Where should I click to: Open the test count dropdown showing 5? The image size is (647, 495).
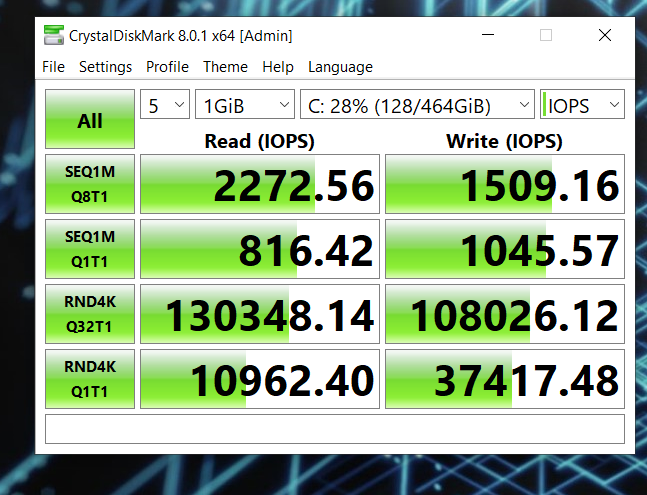[165, 104]
